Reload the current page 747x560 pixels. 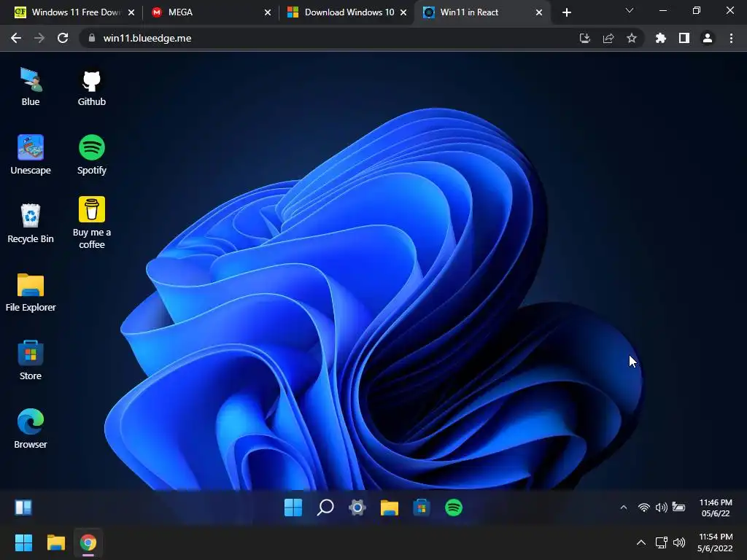pos(63,38)
